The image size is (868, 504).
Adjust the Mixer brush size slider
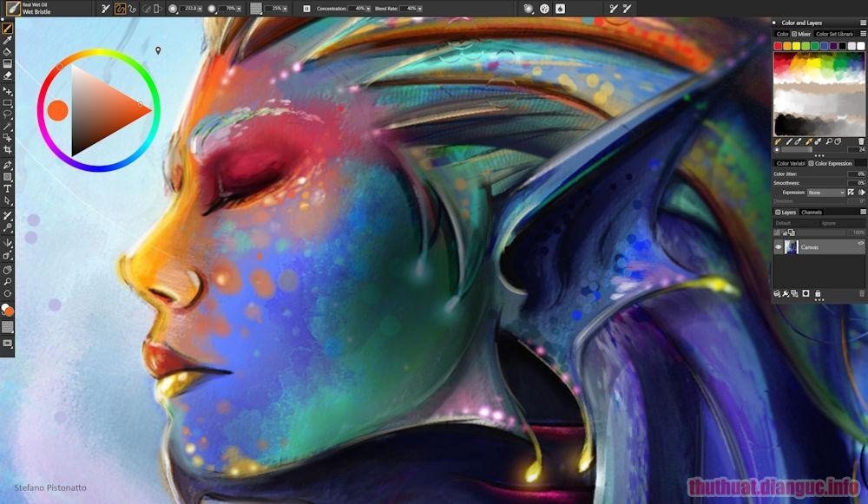pyautogui.click(x=814, y=149)
